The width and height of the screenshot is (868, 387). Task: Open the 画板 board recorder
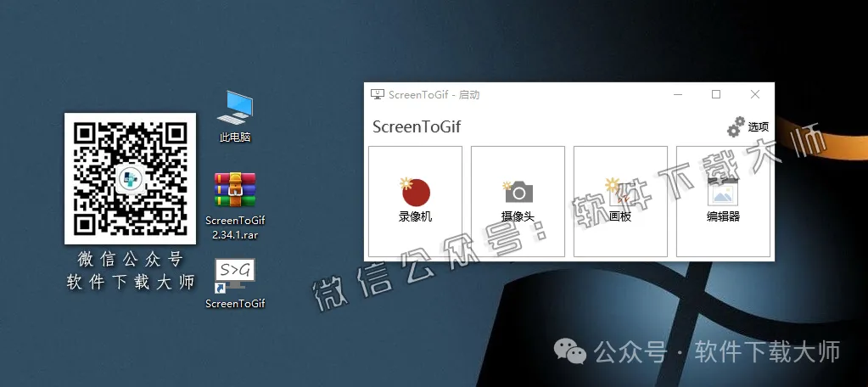pos(620,201)
